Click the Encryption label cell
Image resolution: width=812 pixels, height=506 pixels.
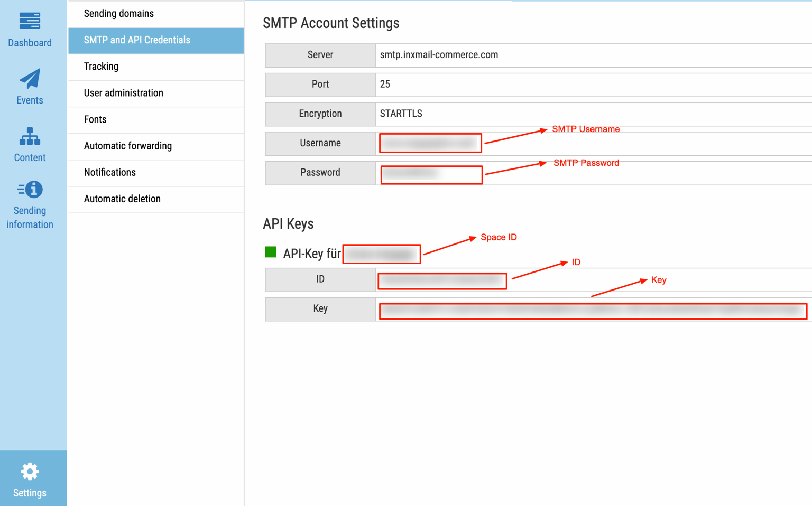coord(320,114)
